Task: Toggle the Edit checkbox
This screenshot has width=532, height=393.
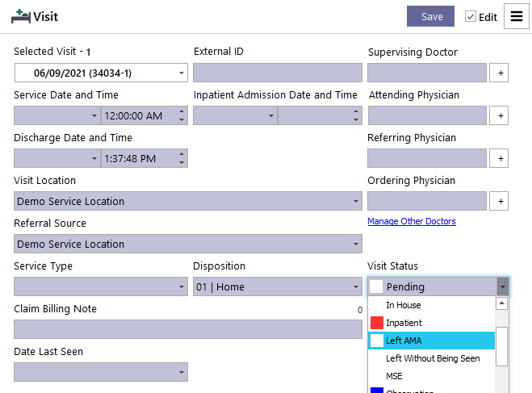Action: click(471, 16)
